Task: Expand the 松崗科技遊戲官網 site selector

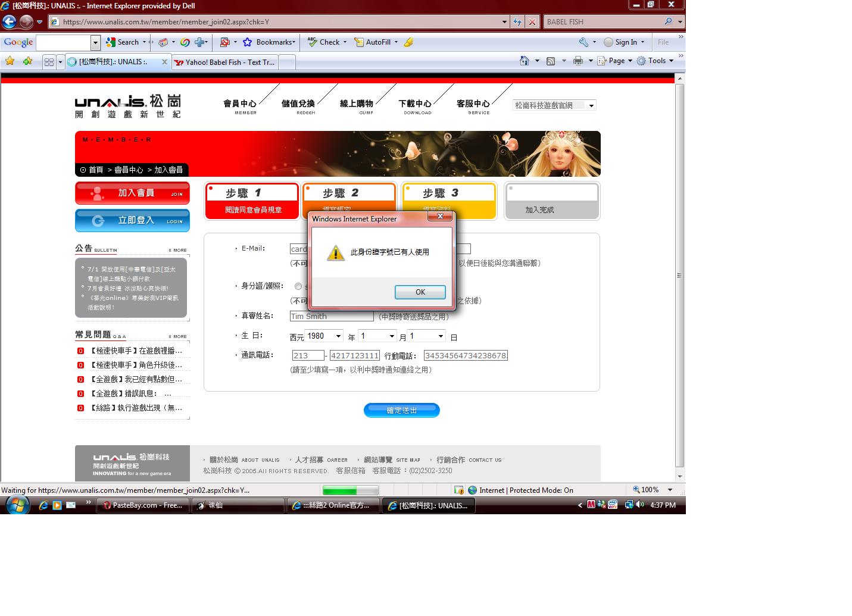Action: tap(554, 105)
